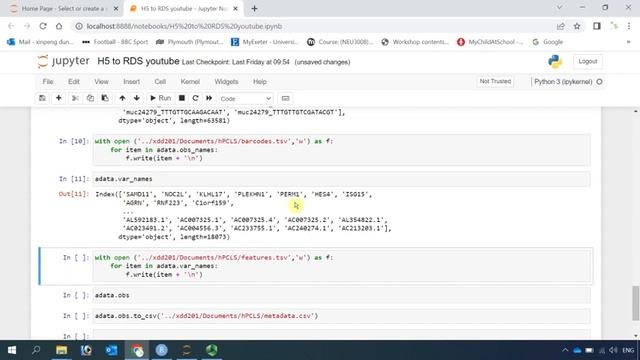Share this page from the address bar
The width and height of the screenshot is (640, 360).
point(561,26)
